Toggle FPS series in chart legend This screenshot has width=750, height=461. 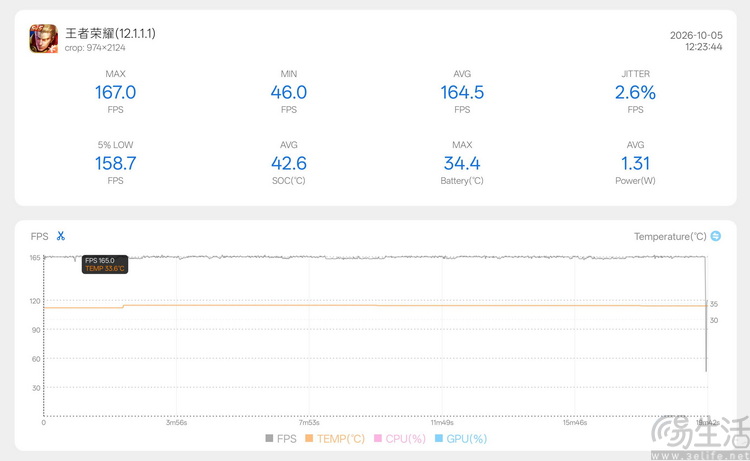281,439
